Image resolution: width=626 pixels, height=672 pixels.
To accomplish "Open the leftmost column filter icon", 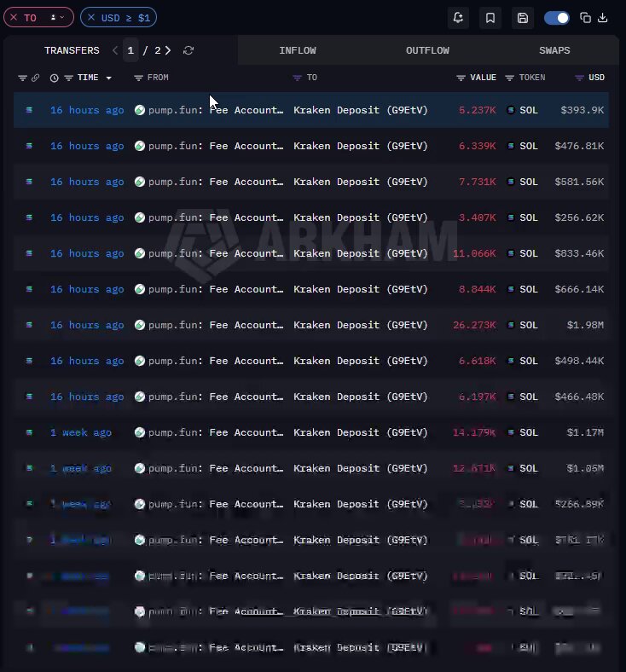I will click(x=22, y=78).
